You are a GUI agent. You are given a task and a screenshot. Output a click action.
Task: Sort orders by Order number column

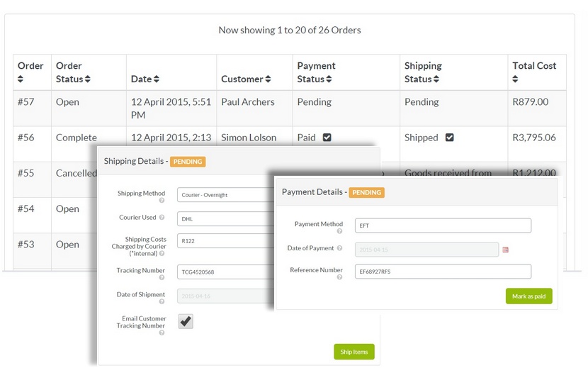21,79
